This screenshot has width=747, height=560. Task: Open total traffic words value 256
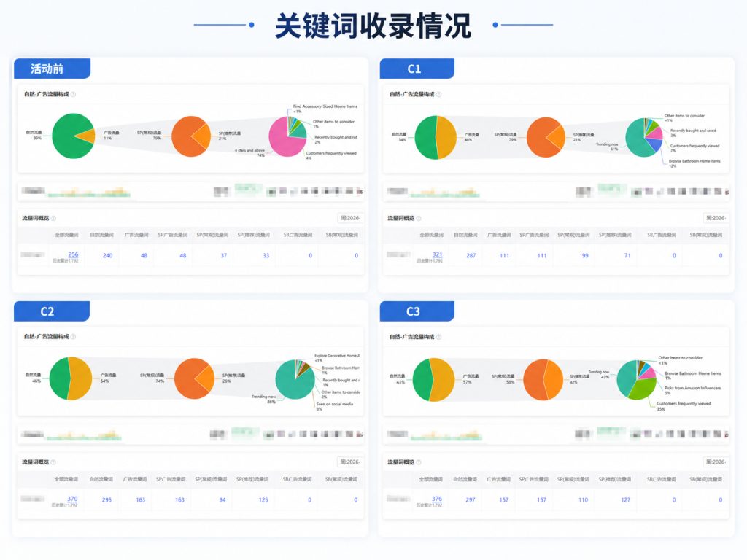click(x=74, y=254)
